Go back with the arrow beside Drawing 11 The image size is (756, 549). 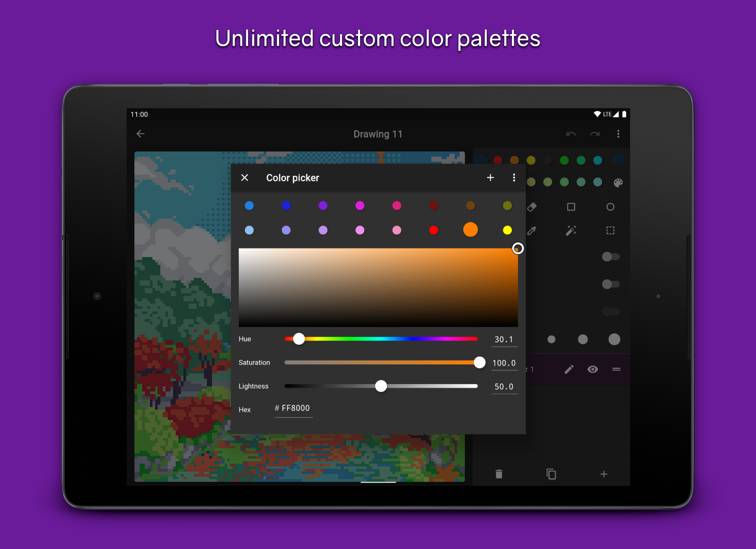(141, 134)
